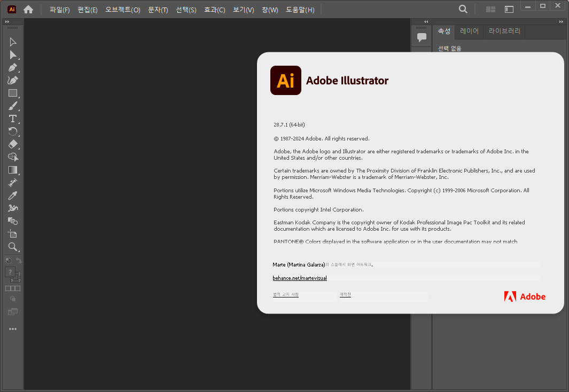
Task: Click the version text 28.7.1 (64-bit)
Action: [x=289, y=125]
